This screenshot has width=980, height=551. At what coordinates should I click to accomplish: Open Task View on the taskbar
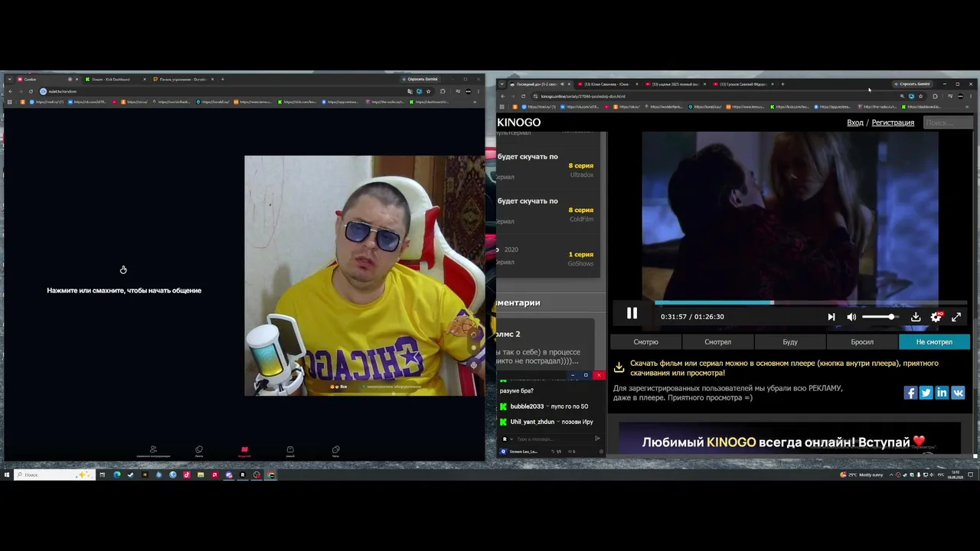pyautogui.click(x=102, y=474)
